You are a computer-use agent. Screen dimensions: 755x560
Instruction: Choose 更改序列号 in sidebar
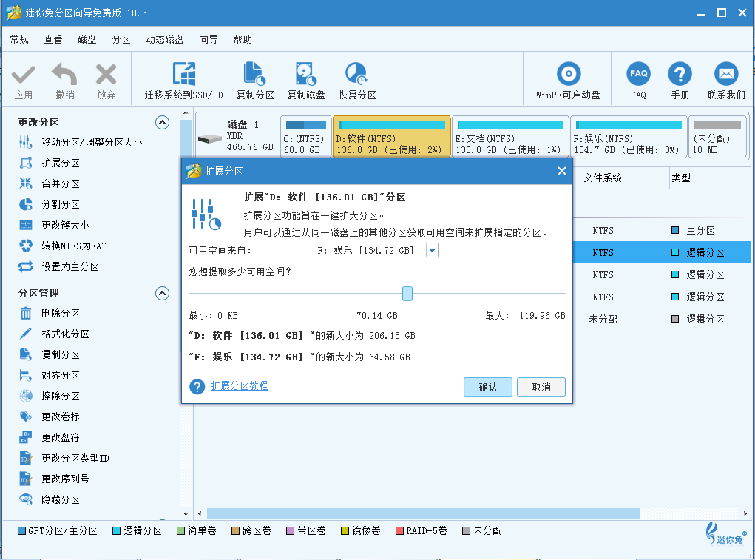[54, 479]
